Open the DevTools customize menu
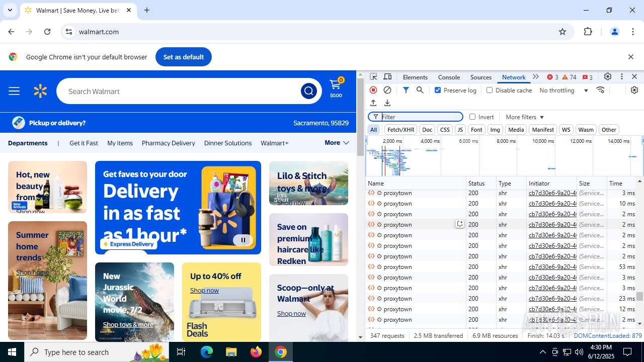The height and width of the screenshot is (362, 644). (622, 77)
